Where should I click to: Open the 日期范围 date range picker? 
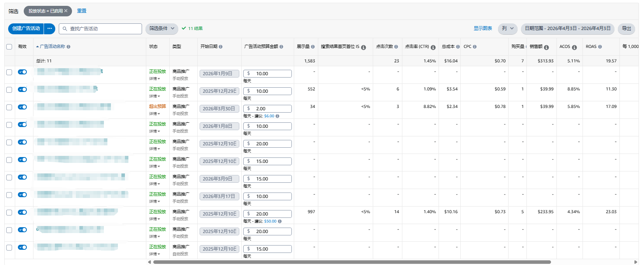click(567, 28)
